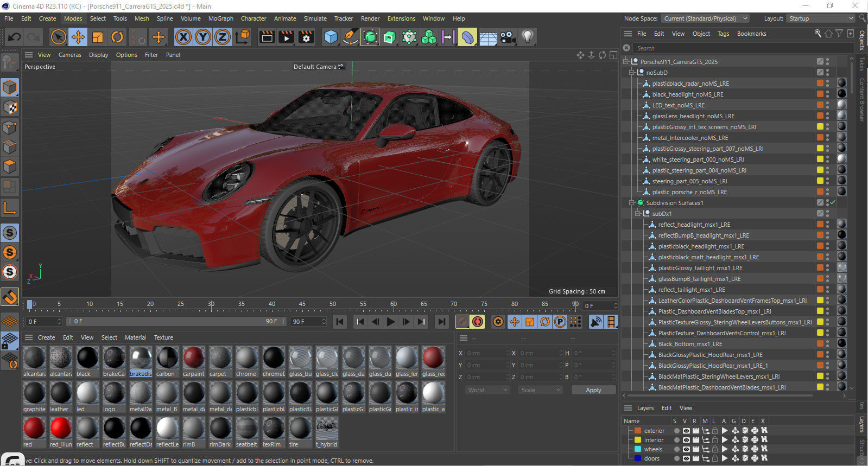This screenshot has width=868, height=466.
Task: Toggle Y axis lock
Action: click(203, 37)
